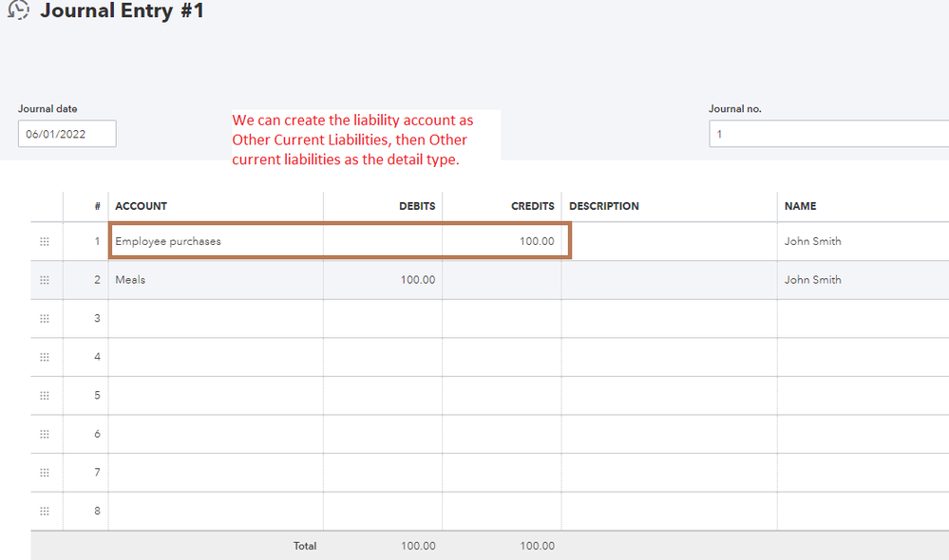Select the DEBITS column header
The height and width of the screenshot is (560, 949).
click(417, 206)
